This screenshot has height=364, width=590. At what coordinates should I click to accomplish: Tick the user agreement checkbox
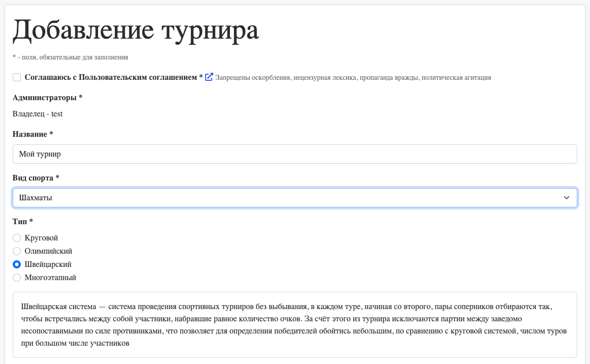click(17, 77)
